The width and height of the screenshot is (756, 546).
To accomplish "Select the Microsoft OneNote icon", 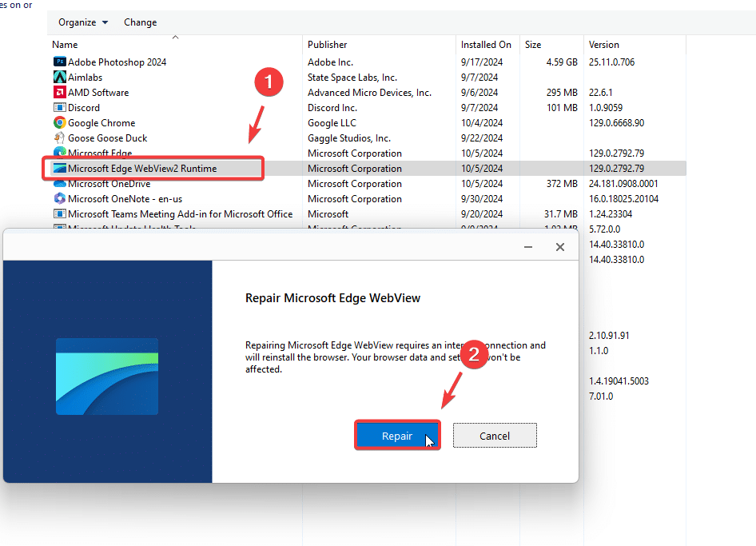I will 60,199.
